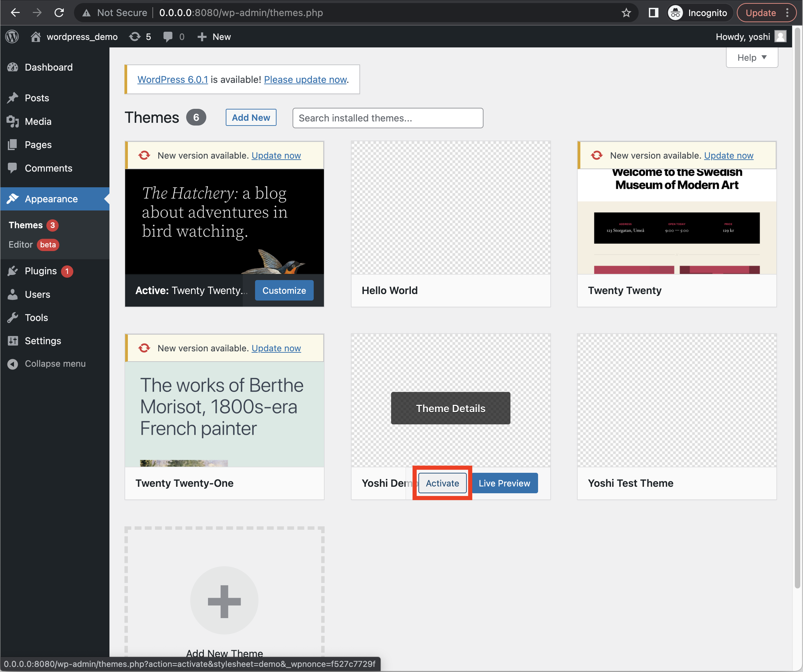The image size is (803, 672).
Task: Click Update now on Twenty Twenty-Two theme
Action: 276,156
